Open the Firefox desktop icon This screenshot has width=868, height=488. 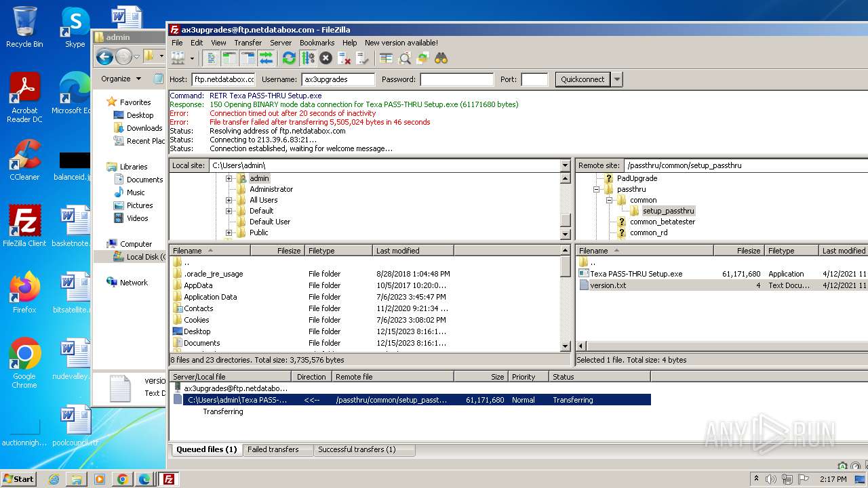pyautogui.click(x=24, y=293)
